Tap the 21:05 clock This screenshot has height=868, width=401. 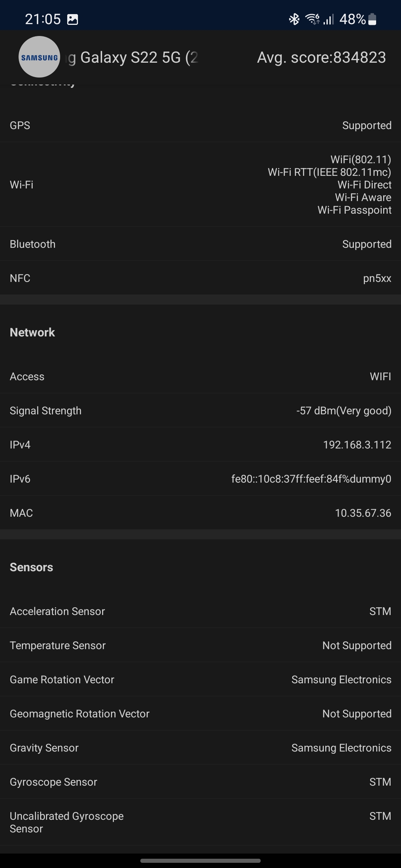43,19
